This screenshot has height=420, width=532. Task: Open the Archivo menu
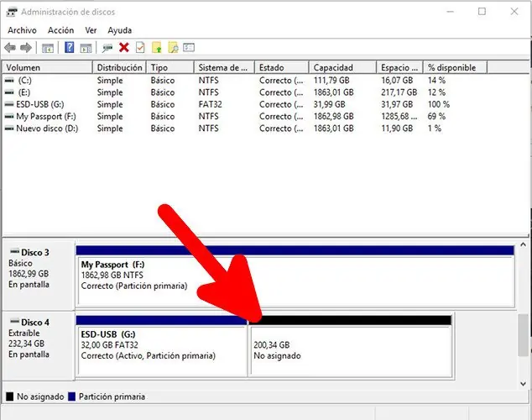coord(22,30)
